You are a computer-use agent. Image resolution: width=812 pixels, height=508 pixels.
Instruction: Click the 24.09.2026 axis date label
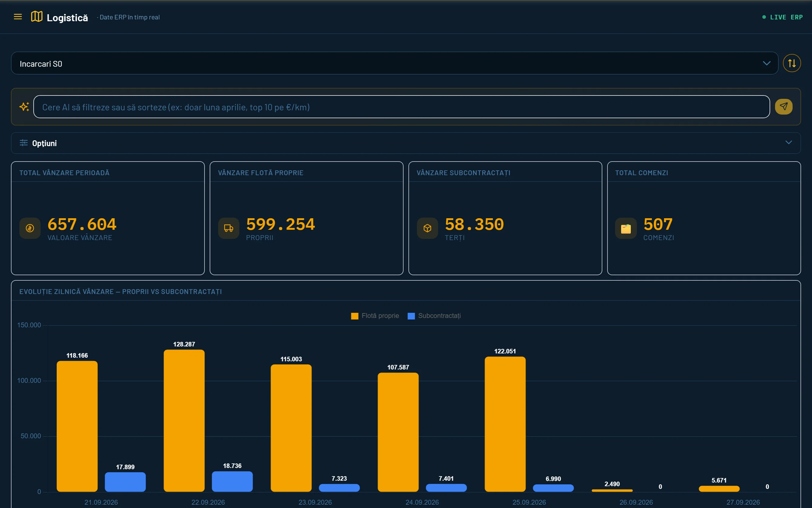[422, 502]
